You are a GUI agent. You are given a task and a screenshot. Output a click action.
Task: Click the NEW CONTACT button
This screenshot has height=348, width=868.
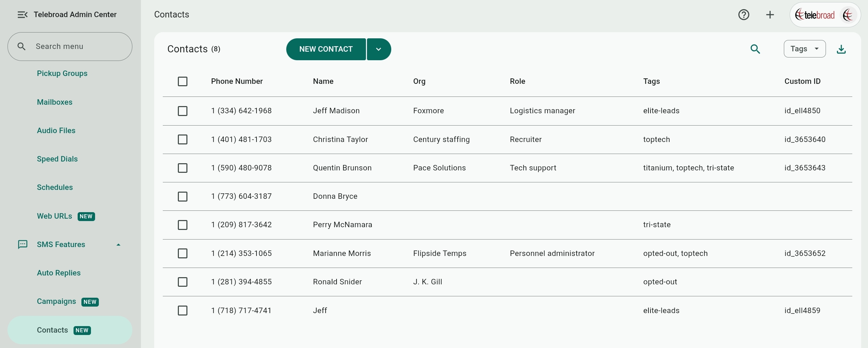(326, 49)
